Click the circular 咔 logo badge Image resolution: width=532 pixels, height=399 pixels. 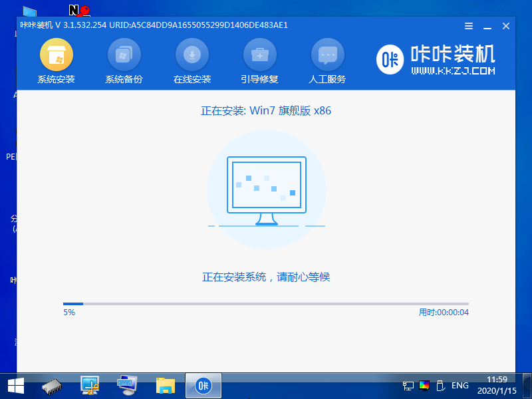[x=390, y=60]
